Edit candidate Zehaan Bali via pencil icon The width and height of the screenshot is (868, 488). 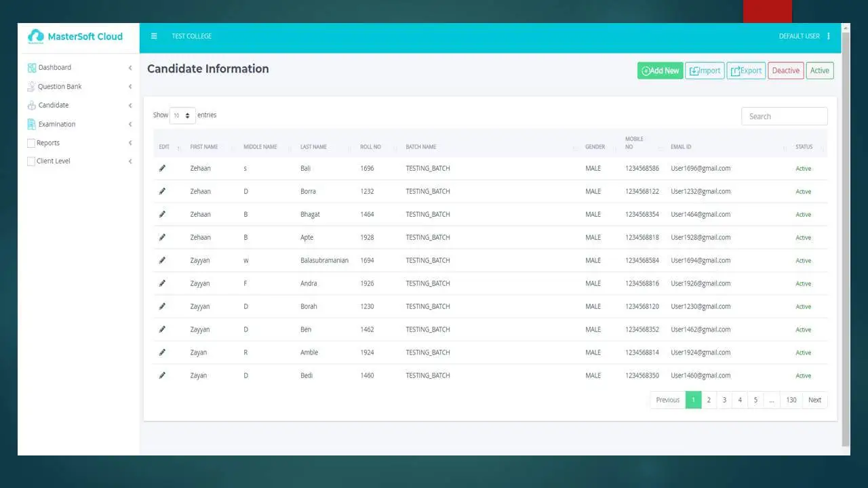coord(162,168)
